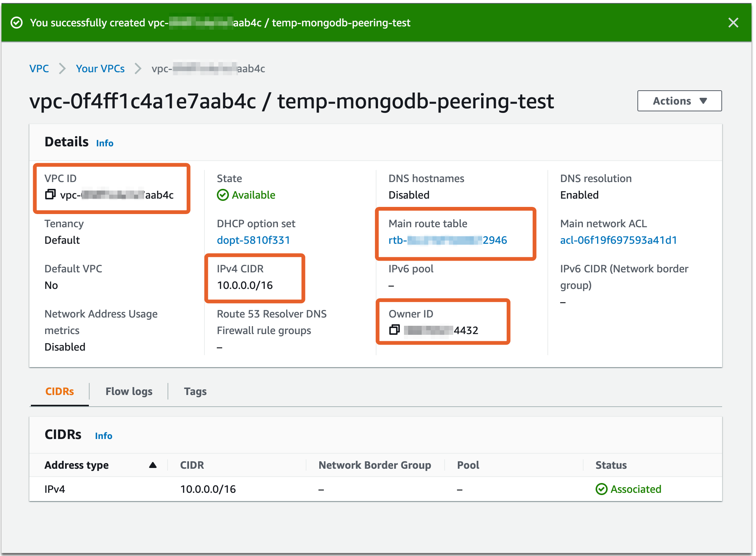Sort CIDRs by Address type column
The image size is (756, 556).
pos(77,465)
